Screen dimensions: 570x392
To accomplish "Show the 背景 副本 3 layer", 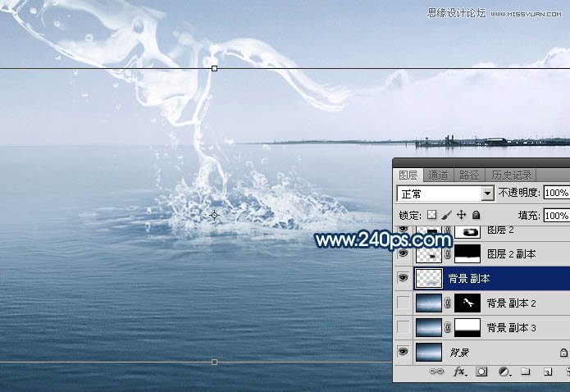I will (403, 328).
